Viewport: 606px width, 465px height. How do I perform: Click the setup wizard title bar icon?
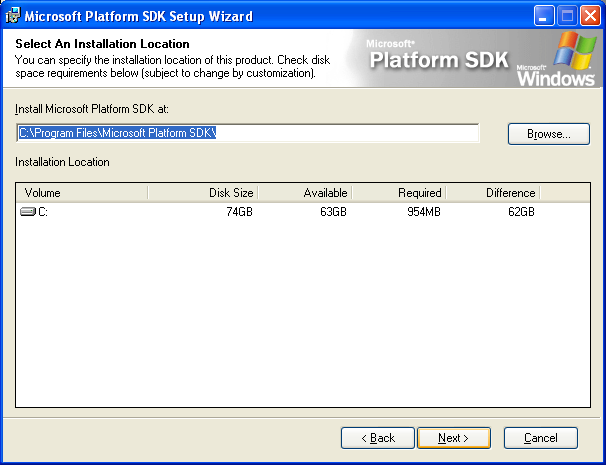tap(13, 16)
